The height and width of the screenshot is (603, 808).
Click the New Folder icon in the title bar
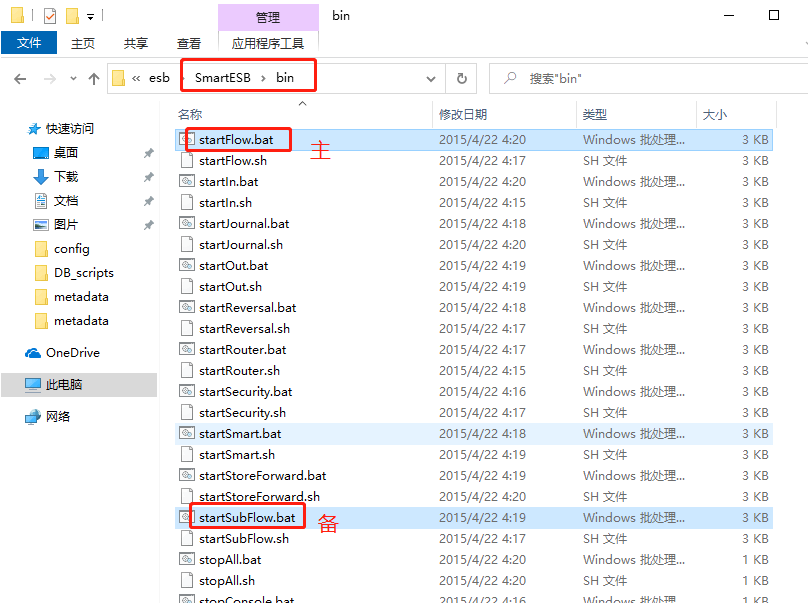[72, 16]
